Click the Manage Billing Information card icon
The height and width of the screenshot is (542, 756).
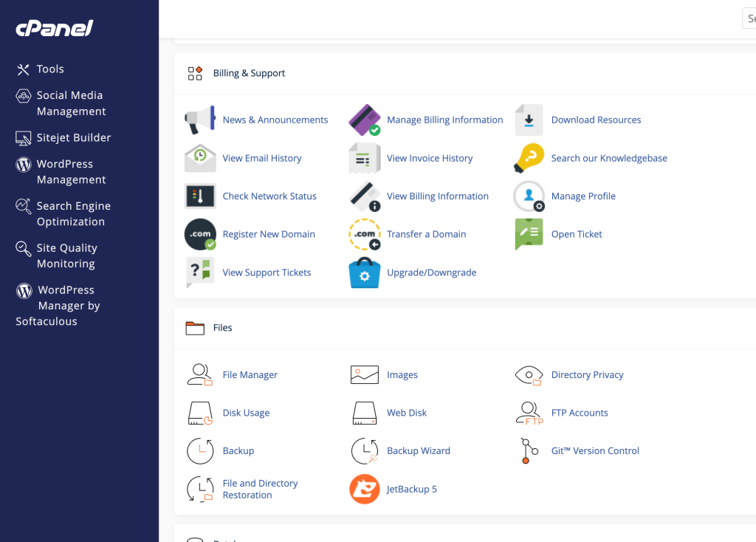[365, 120]
